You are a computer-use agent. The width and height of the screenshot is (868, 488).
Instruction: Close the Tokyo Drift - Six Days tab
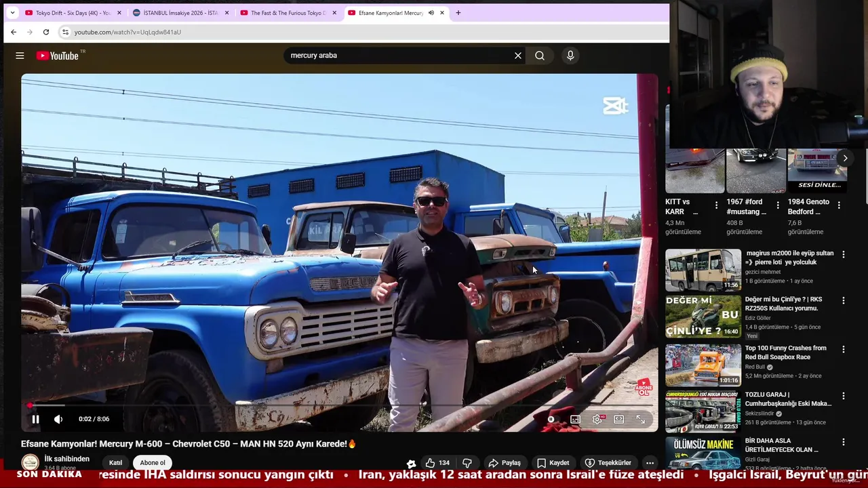[119, 13]
